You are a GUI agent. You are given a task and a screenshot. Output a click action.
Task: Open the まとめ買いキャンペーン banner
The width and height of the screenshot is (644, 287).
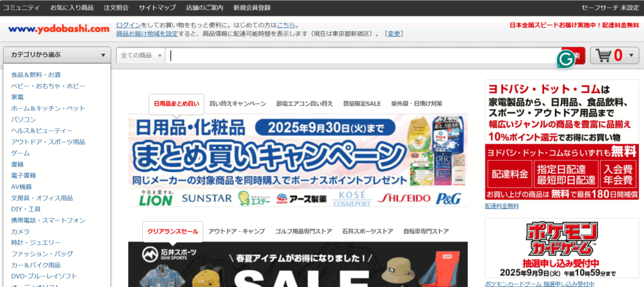click(x=297, y=160)
